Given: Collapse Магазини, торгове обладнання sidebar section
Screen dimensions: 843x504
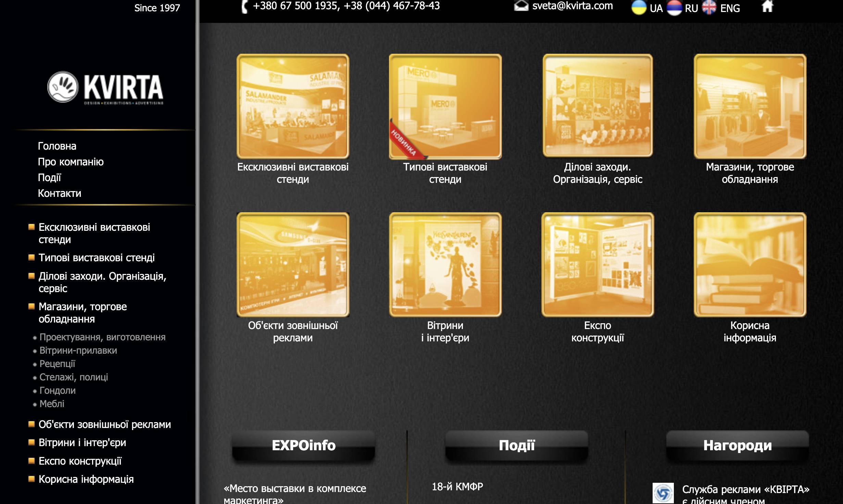Looking at the screenshot, I should 83,313.
